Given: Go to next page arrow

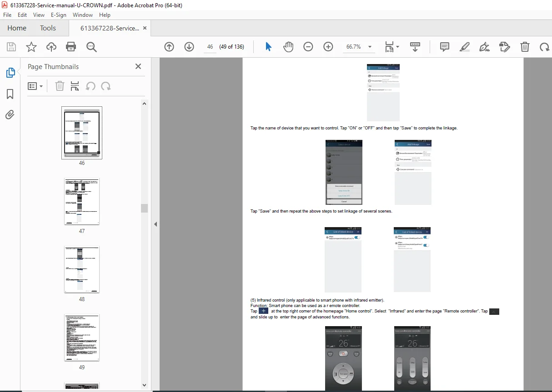Looking at the screenshot, I should pos(189,47).
